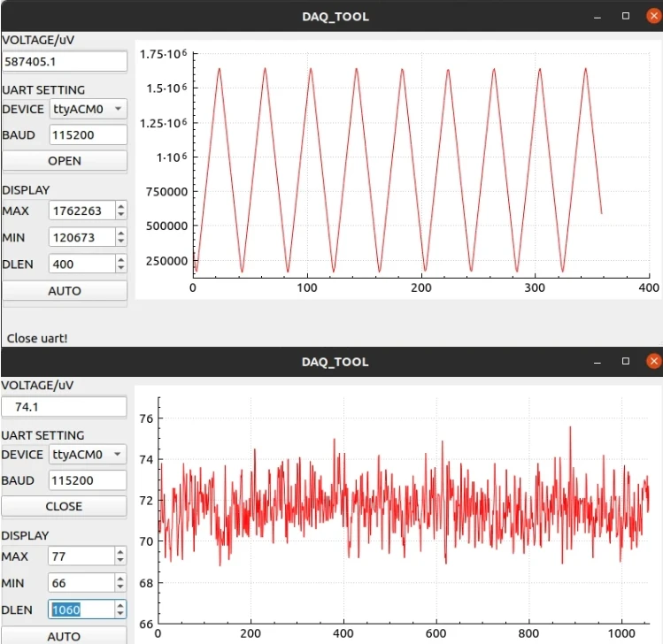Viewport: 663px width, 644px height.
Task: Click the '750000' y-axis label in top plot
Action: (166, 192)
